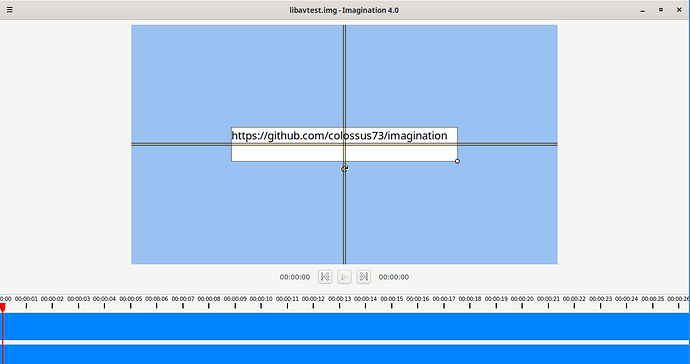The width and height of the screenshot is (690, 364).
Task: Minimize the Imagination 4.0 window
Action: [x=642, y=10]
